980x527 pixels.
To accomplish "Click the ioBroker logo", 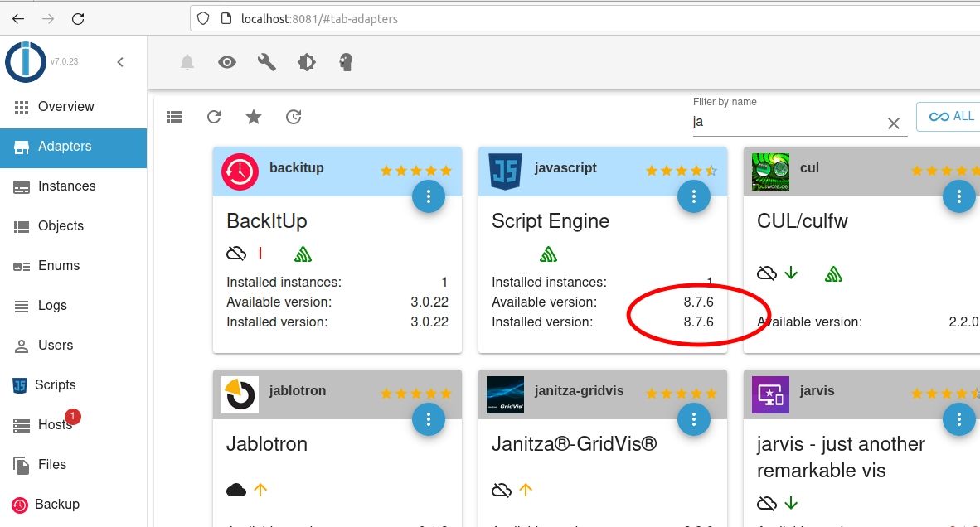I will [26, 62].
